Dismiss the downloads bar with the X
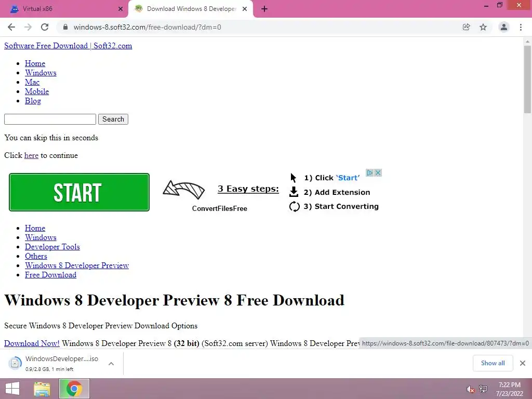 (x=523, y=363)
